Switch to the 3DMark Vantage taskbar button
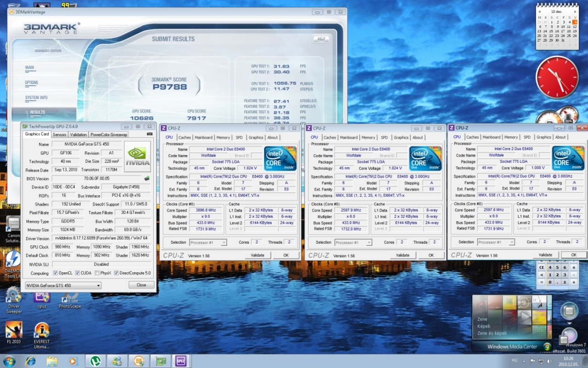 [x=139, y=361]
